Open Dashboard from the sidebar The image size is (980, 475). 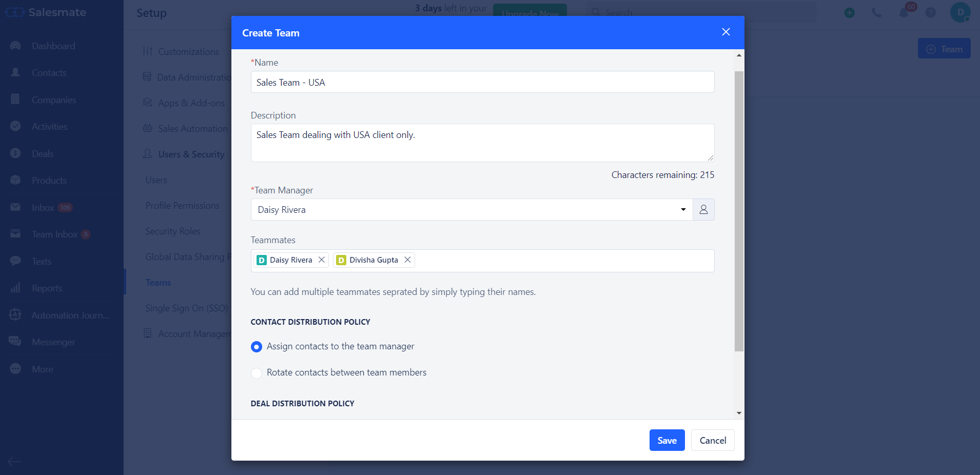pos(53,46)
